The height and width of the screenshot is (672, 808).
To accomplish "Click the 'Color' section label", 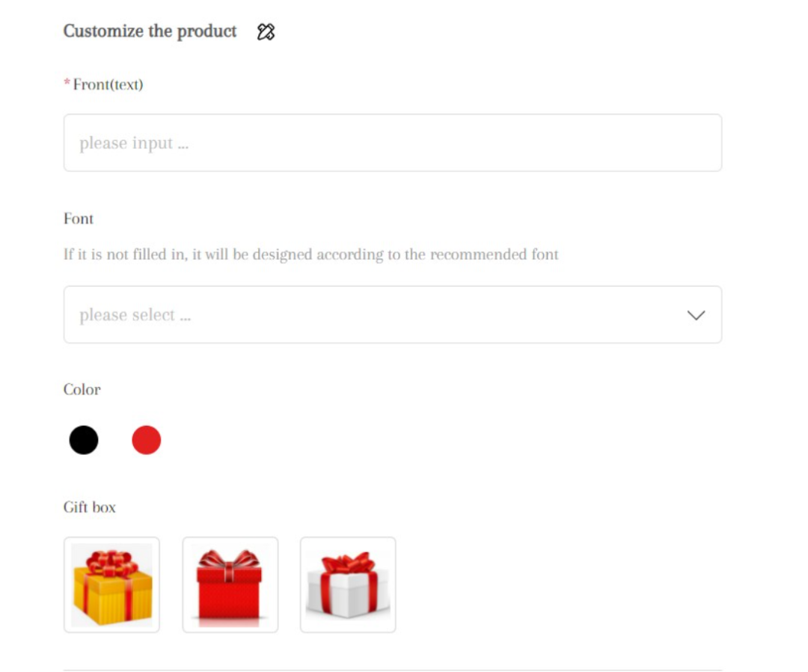I will [x=82, y=390].
